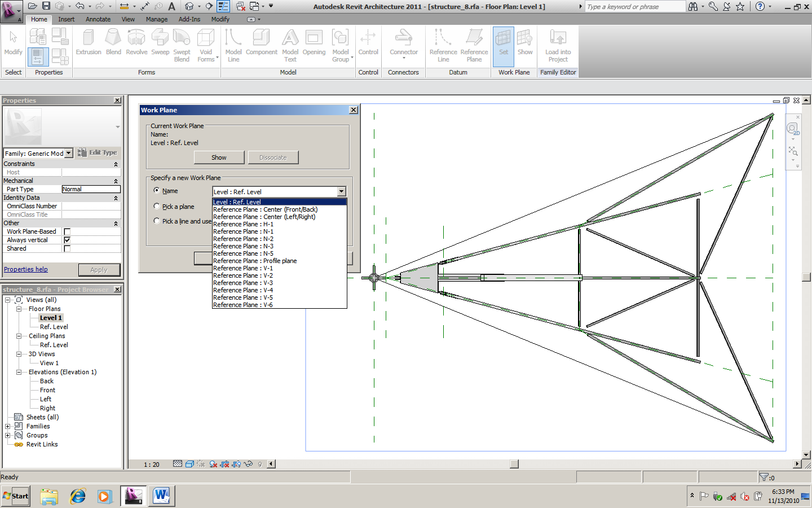The height and width of the screenshot is (508, 812).
Task: Open Detail Level in view control bar
Action: (178, 464)
